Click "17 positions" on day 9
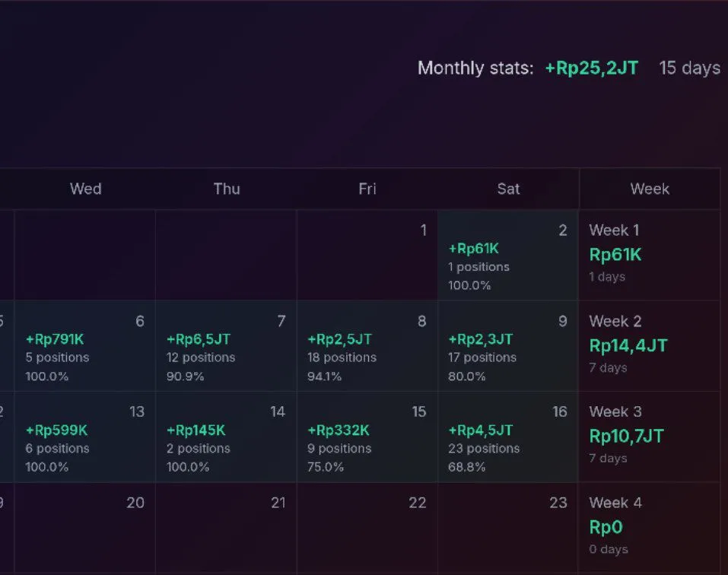The width and height of the screenshot is (728, 575). [x=482, y=357]
